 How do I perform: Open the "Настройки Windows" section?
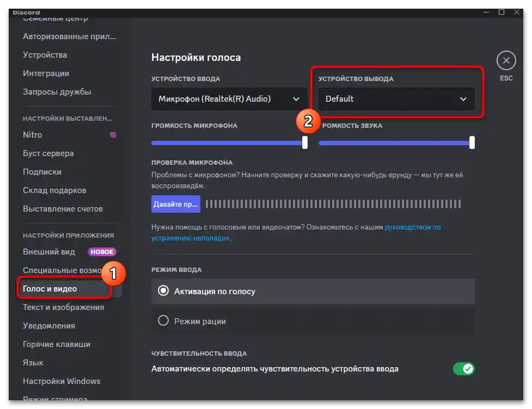click(61, 381)
